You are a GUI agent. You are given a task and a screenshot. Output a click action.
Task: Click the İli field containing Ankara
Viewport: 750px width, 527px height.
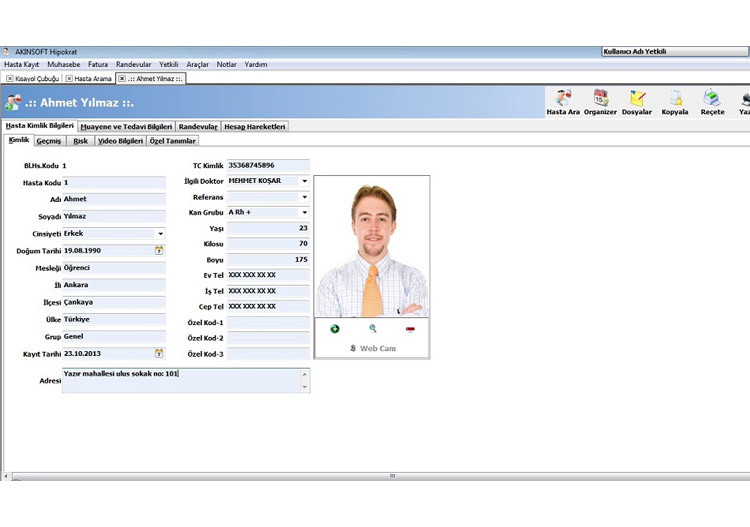[114, 285]
